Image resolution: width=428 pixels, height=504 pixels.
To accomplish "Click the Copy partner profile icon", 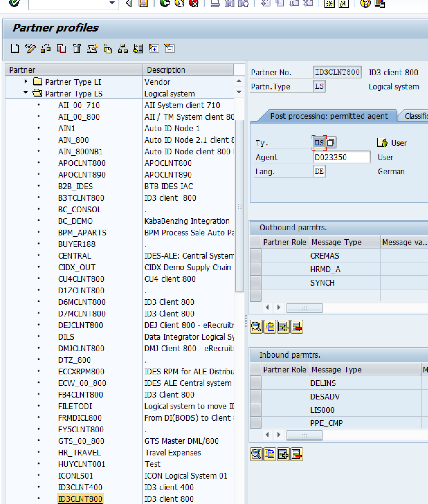I will click(61, 49).
